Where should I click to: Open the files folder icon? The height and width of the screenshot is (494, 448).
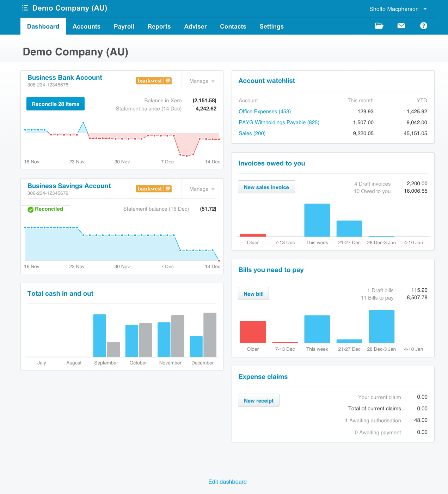pos(379,26)
